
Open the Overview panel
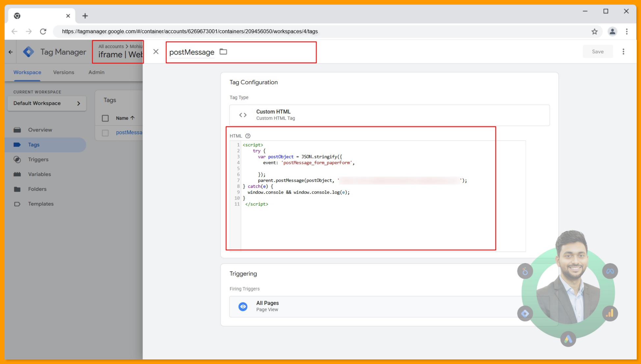point(40,130)
